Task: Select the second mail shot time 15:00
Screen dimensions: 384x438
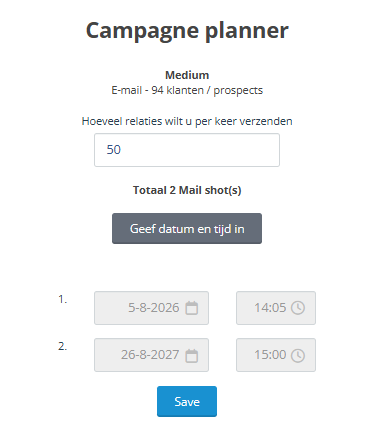Action: click(276, 355)
